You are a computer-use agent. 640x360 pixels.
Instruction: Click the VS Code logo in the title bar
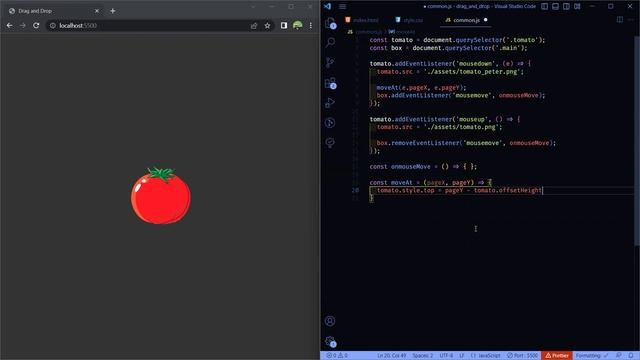(327, 7)
